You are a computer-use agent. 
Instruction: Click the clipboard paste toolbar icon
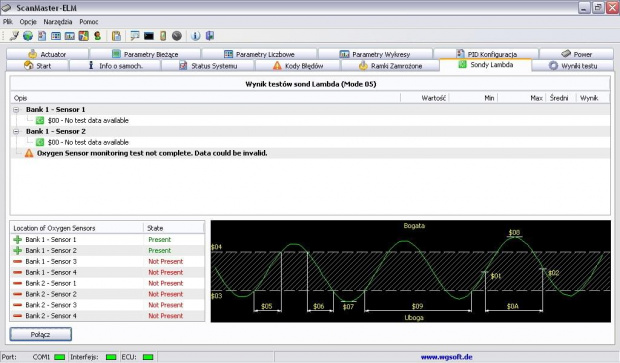116,36
